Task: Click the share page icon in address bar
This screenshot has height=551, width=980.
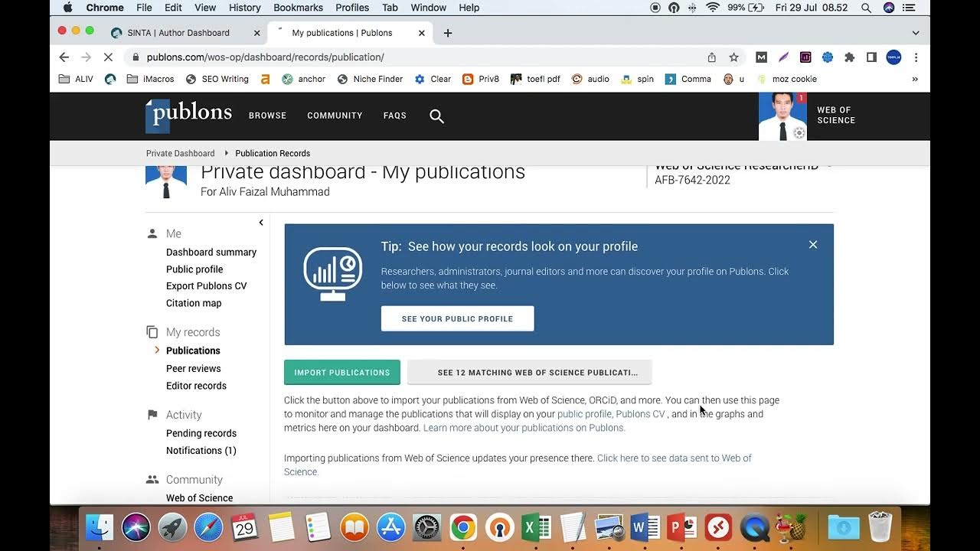Action: (x=712, y=57)
